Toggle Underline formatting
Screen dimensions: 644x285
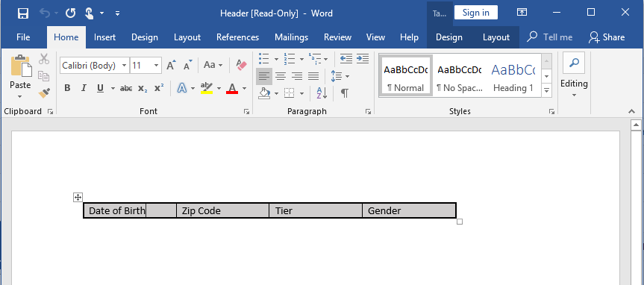100,88
